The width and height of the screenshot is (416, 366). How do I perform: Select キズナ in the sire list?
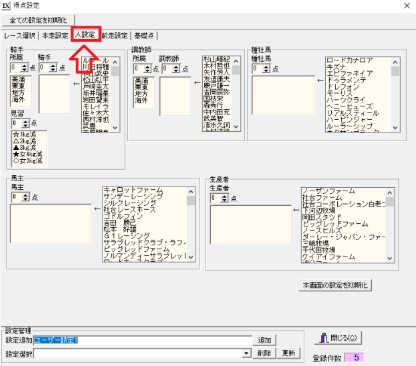(x=337, y=67)
